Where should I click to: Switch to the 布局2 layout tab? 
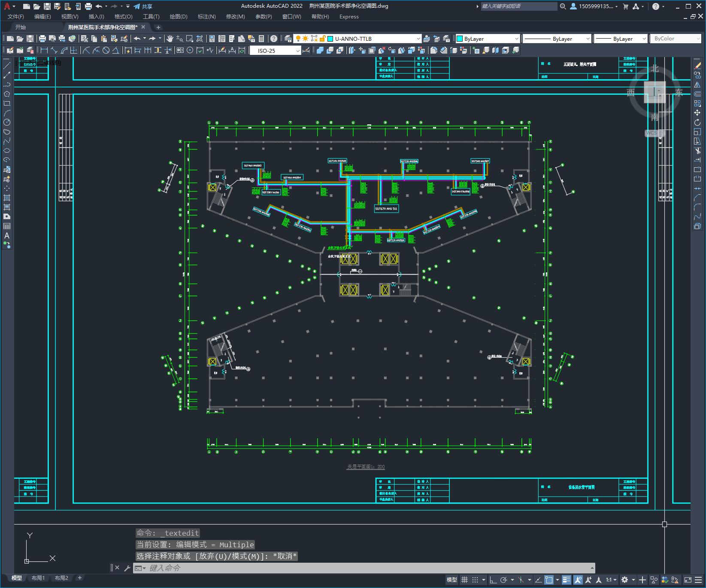click(61, 578)
